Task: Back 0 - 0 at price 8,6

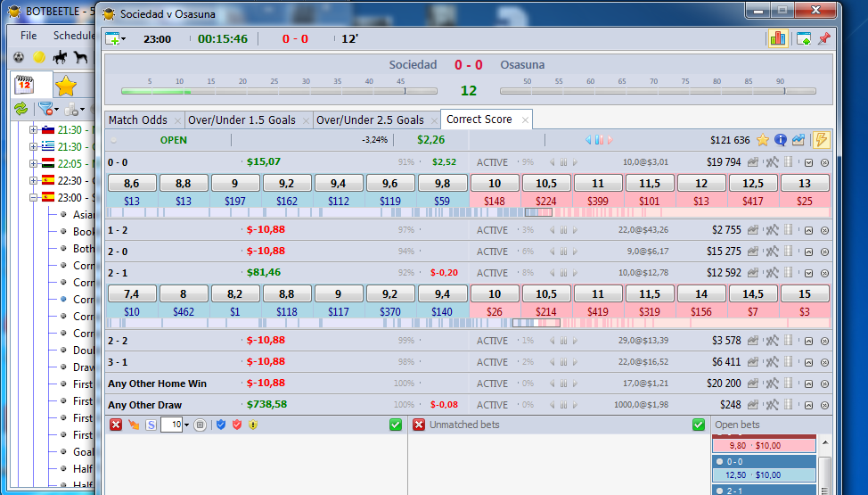Action: (x=132, y=184)
